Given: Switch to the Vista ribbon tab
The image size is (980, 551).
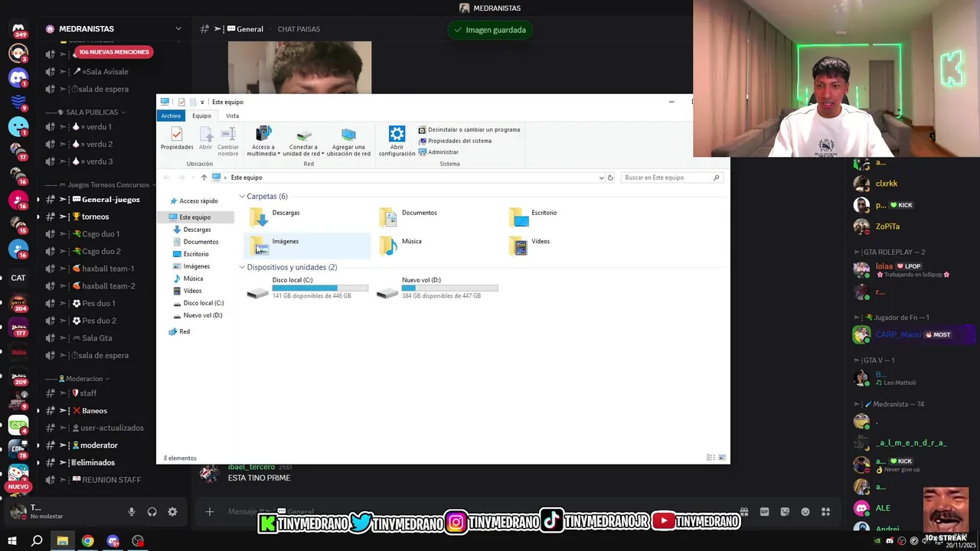Looking at the screenshot, I should [232, 116].
